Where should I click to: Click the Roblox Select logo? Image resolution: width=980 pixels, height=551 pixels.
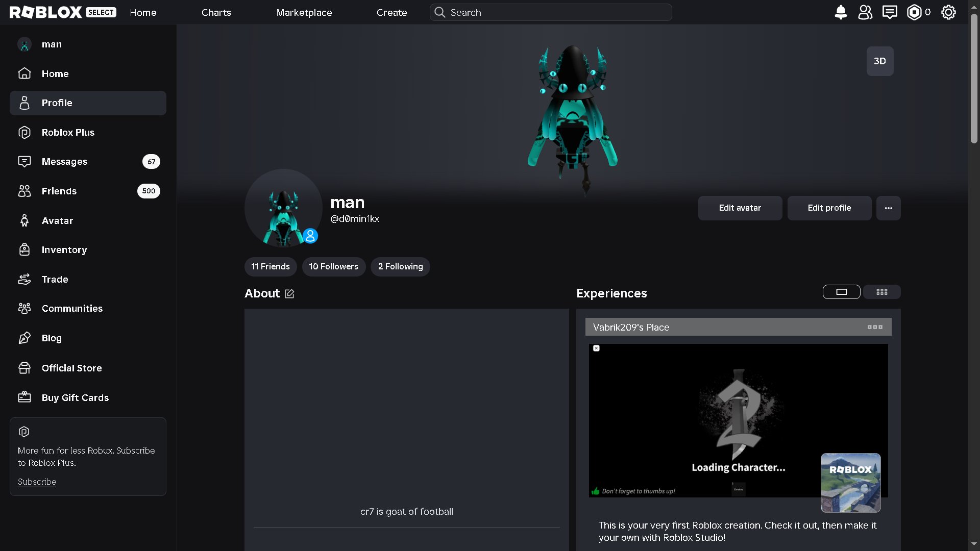[63, 12]
